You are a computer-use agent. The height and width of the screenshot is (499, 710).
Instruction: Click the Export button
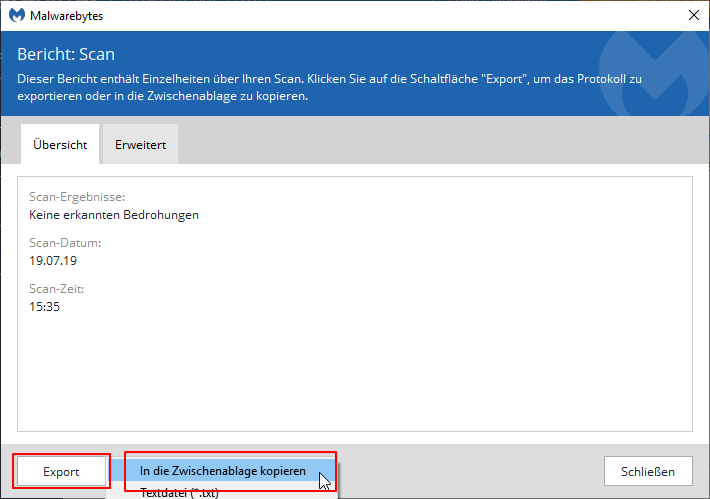pyautogui.click(x=61, y=471)
